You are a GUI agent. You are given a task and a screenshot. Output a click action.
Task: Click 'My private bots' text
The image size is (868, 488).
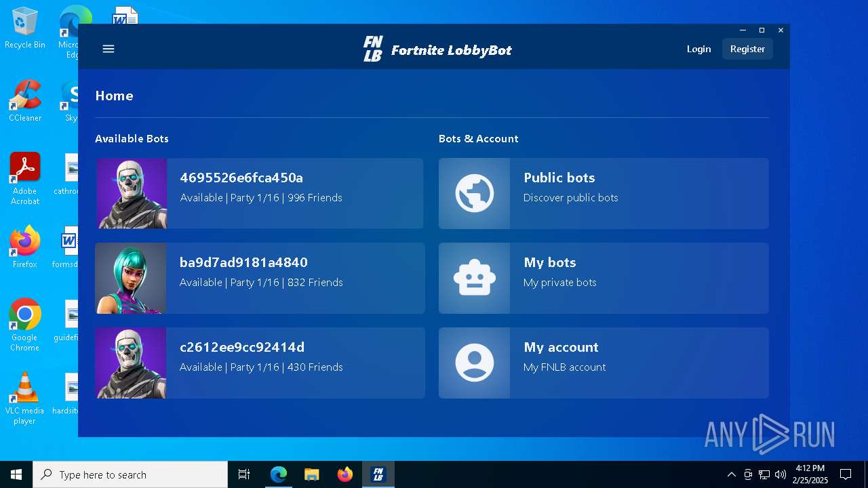(560, 283)
